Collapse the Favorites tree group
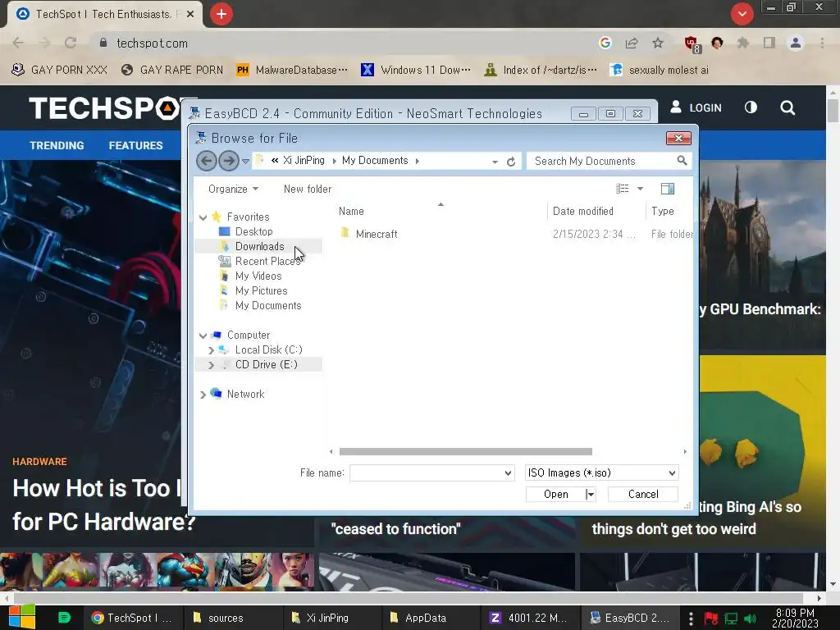 pos(203,217)
